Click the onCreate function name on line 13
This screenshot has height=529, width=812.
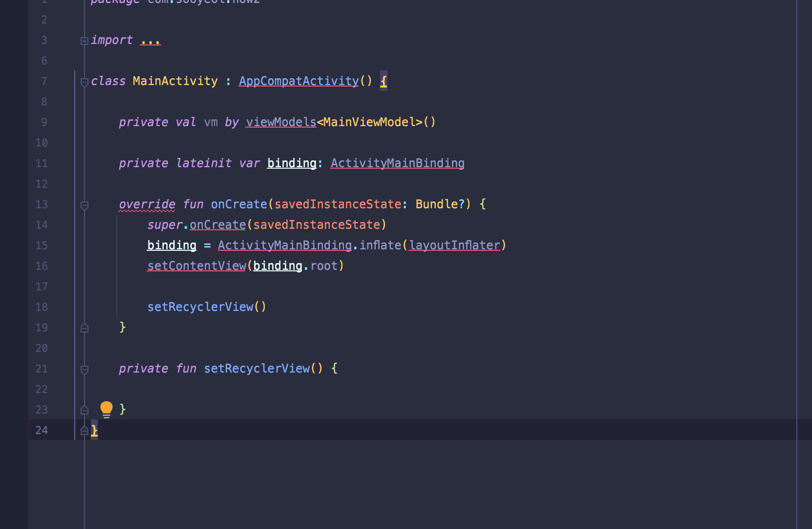[x=239, y=204]
